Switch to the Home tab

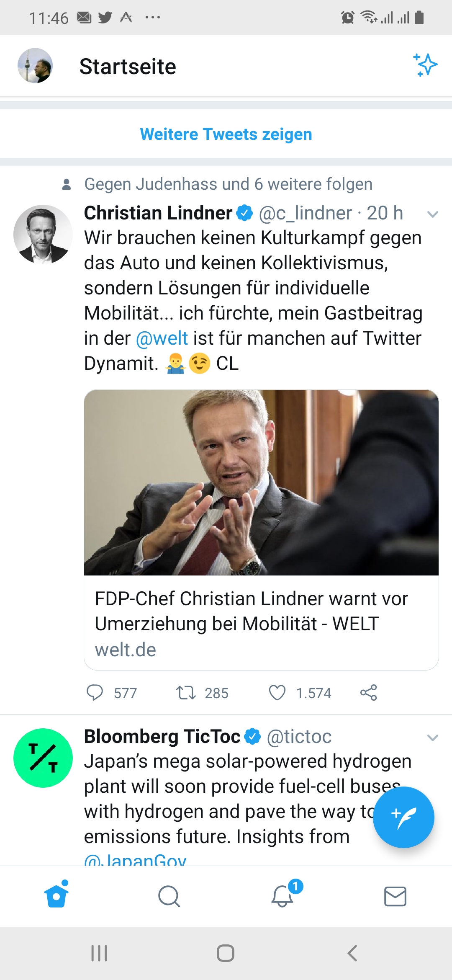pyautogui.click(x=56, y=896)
